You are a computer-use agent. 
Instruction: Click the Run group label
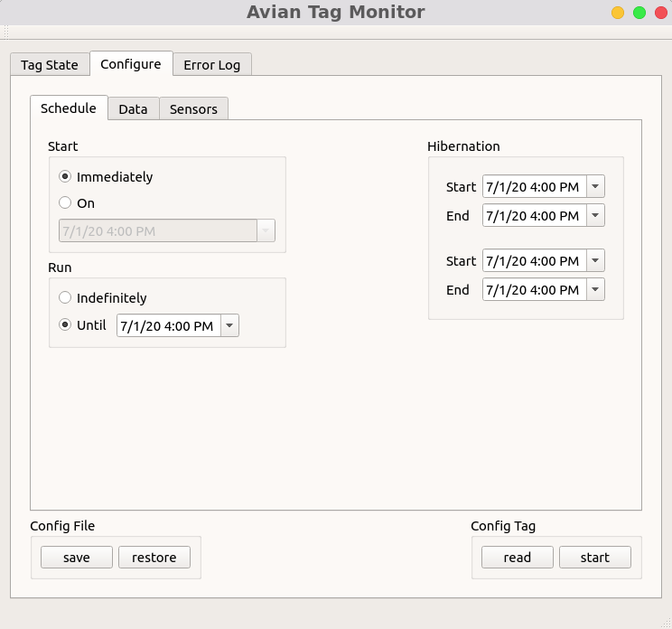[x=60, y=268]
